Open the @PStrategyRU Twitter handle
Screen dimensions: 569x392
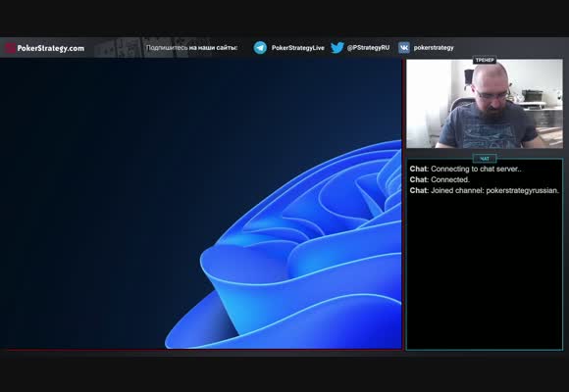click(x=368, y=48)
